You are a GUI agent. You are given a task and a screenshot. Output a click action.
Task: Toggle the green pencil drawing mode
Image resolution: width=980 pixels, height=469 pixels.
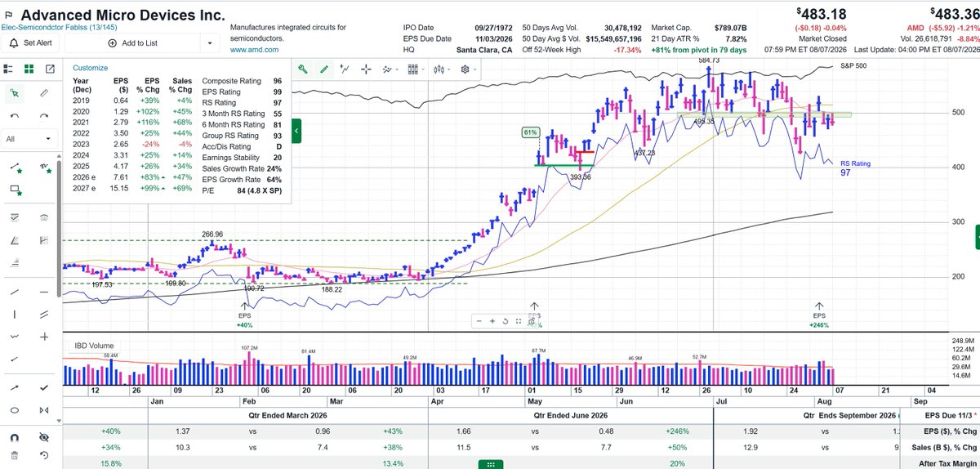pyautogui.click(x=325, y=69)
